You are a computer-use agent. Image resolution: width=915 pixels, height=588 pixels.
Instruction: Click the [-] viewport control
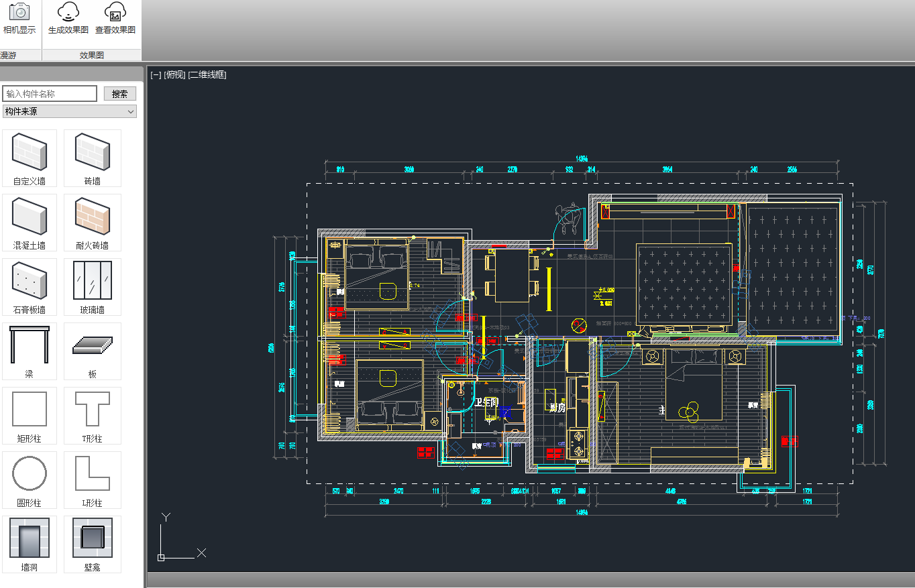[x=156, y=74]
